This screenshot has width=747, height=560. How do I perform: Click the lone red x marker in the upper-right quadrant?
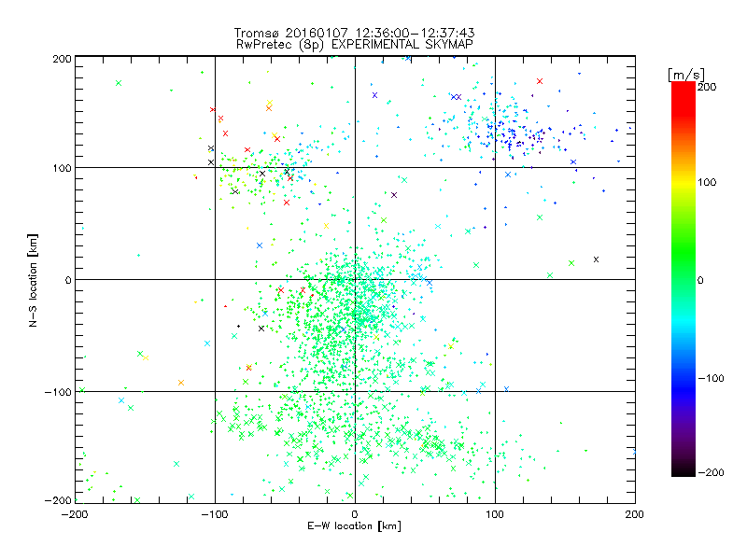tap(540, 81)
